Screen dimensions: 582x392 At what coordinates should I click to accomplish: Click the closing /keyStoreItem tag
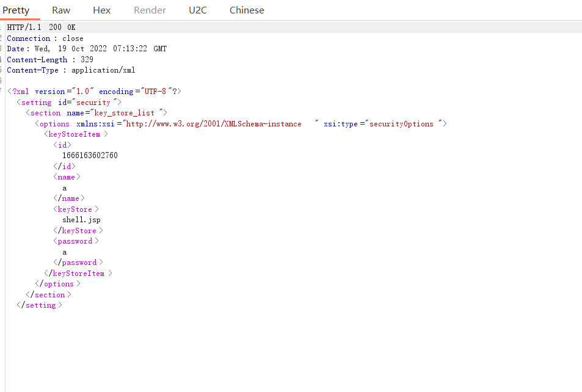(78, 273)
